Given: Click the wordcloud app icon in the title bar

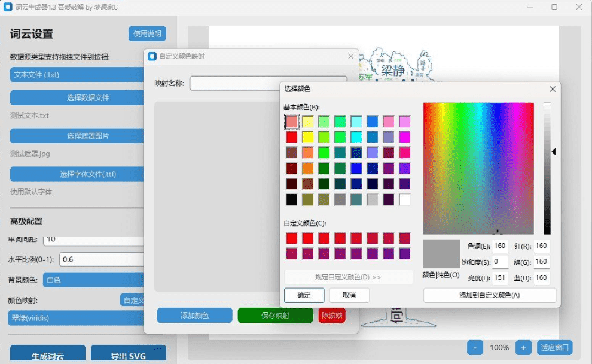Looking at the screenshot, I should 8,7.
